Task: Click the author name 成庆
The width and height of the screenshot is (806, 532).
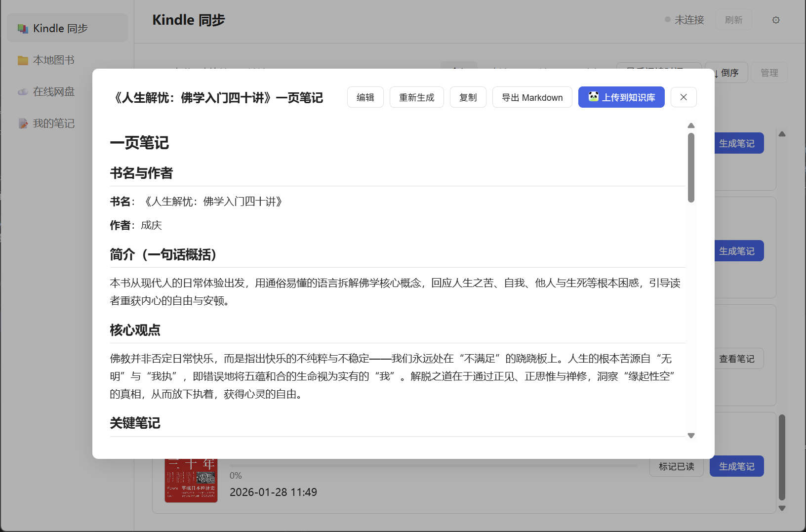Action: pyautogui.click(x=151, y=225)
